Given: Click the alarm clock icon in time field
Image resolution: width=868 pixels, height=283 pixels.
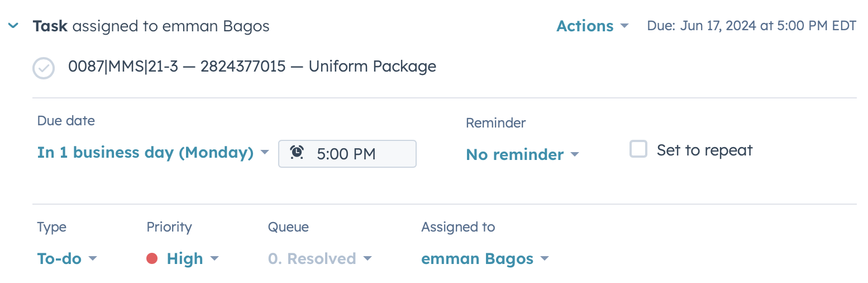Looking at the screenshot, I should [297, 153].
